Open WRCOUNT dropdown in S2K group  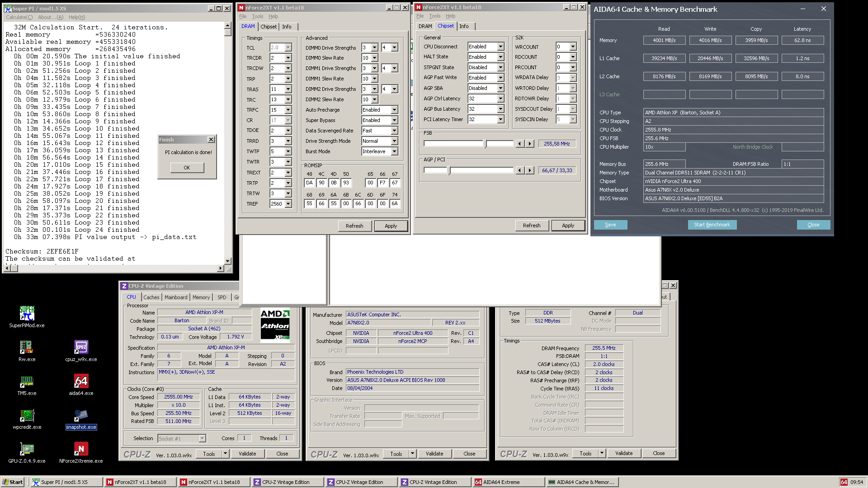coord(573,47)
